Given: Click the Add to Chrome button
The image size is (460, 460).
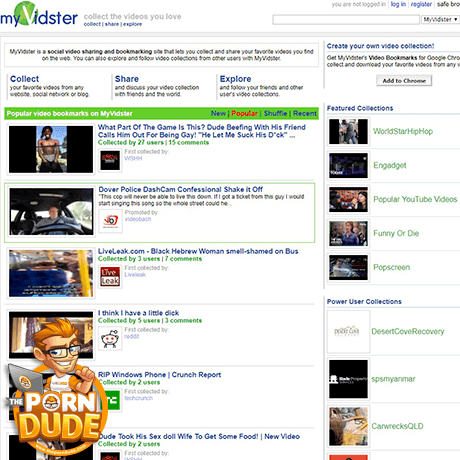Looking at the screenshot, I should (404, 81).
